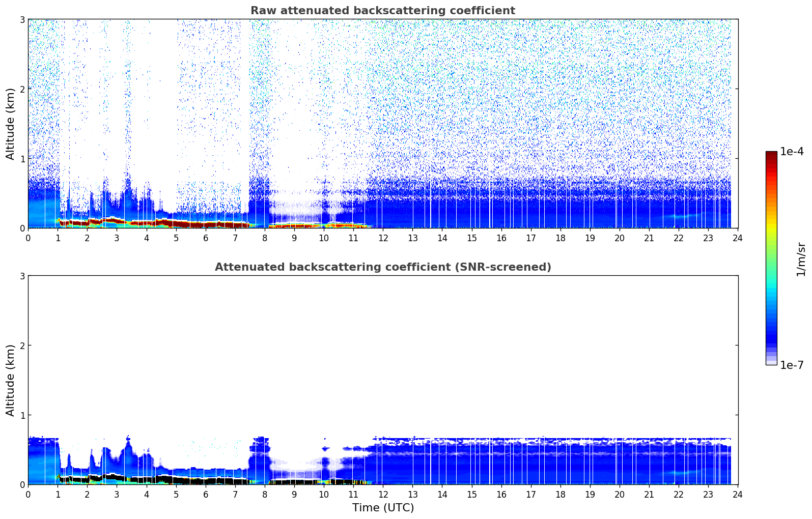
Task: Click hour 12 tick on top plot
Action: pyautogui.click(x=383, y=238)
